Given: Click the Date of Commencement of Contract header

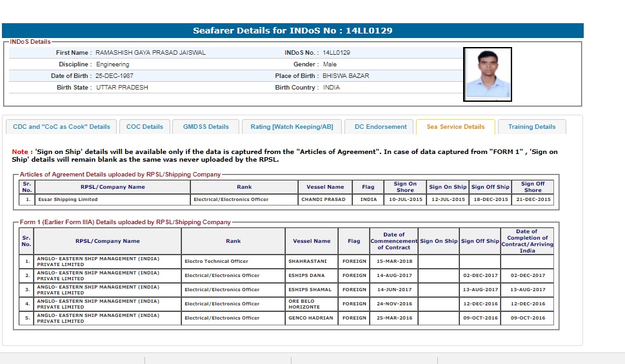Looking at the screenshot, I should tap(393, 241).
